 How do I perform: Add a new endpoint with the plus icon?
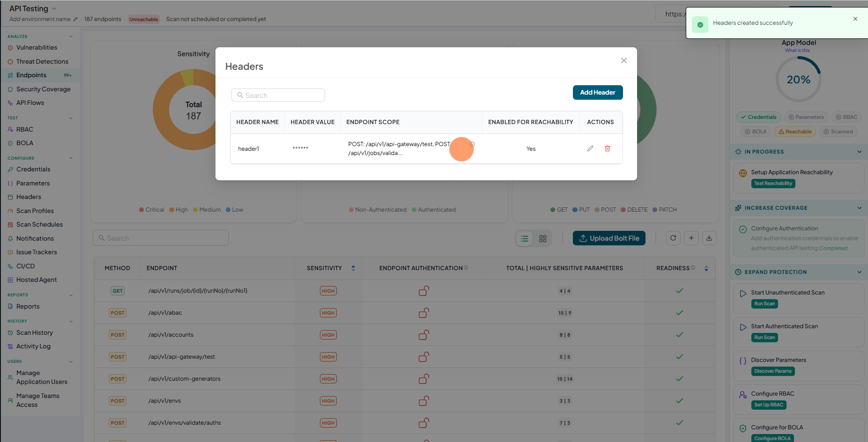(691, 238)
